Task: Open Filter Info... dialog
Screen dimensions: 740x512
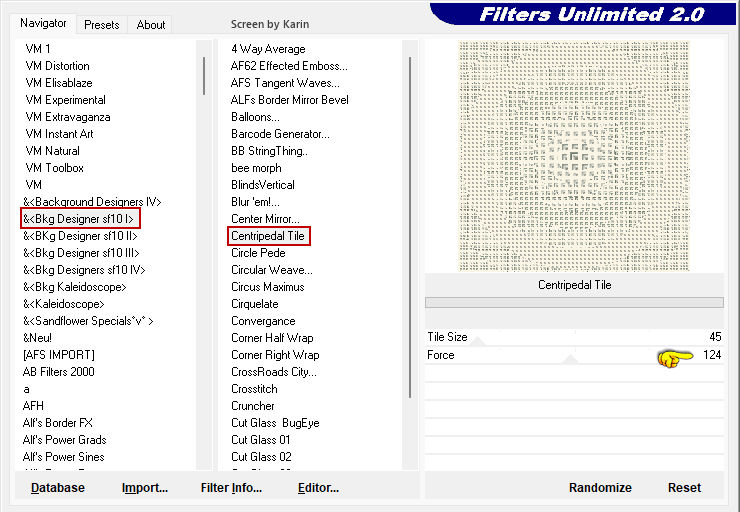Action: 231,488
